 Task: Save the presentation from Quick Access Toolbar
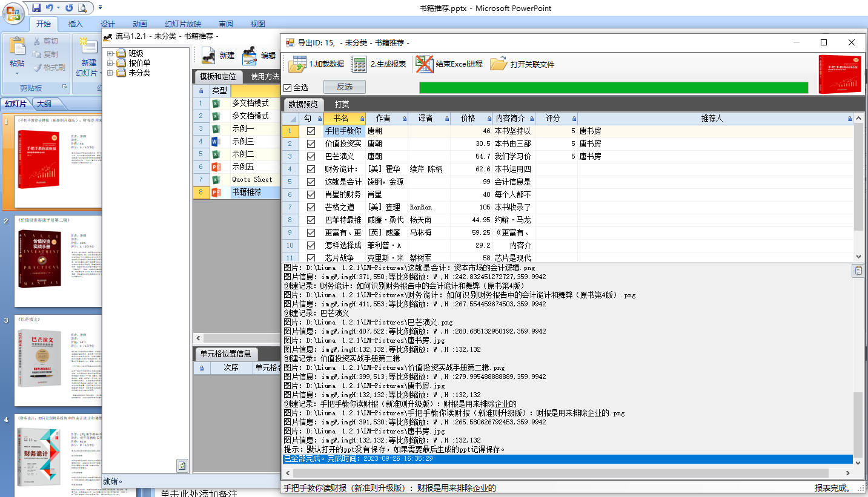(x=36, y=8)
